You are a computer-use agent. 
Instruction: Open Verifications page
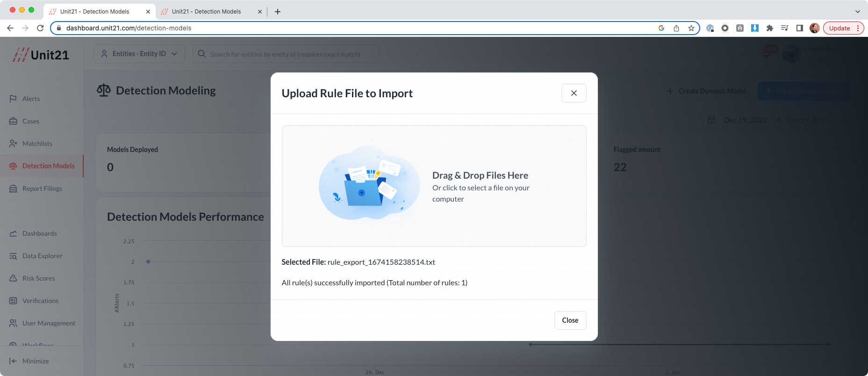pos(41,301)
